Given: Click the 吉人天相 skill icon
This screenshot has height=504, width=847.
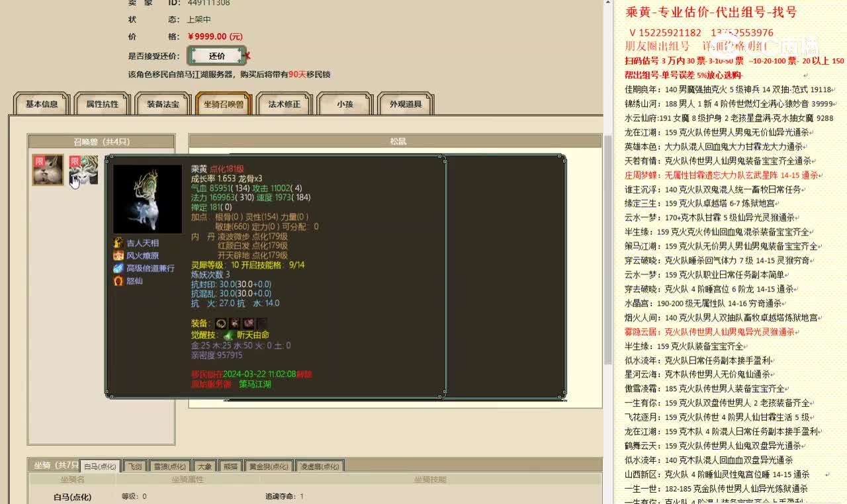Looking at the screenshot, I should [x=118, y=243].
